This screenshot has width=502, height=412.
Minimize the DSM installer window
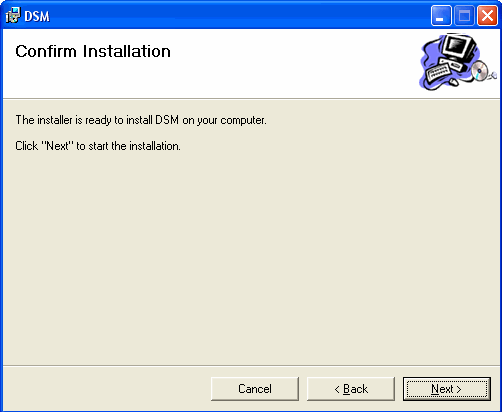pyautogui.click(x=441, y=15)
